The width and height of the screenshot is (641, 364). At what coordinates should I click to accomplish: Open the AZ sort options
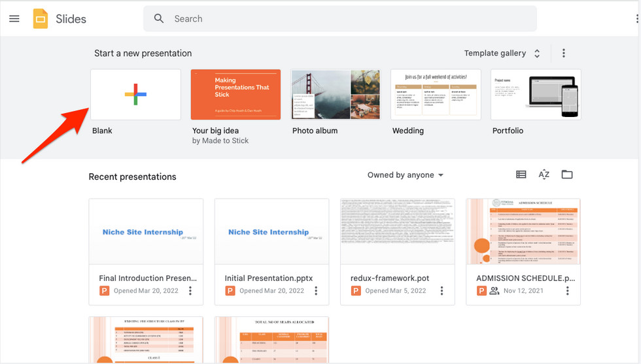point(544,174)
